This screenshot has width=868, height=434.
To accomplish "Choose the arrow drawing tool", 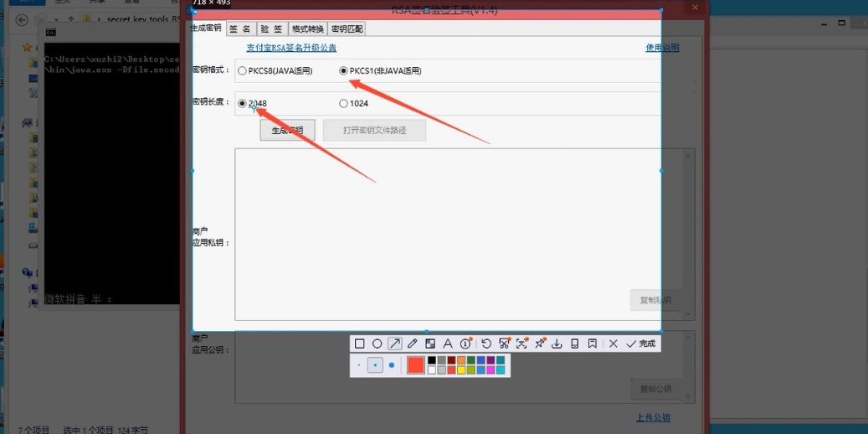I will 394,344.
